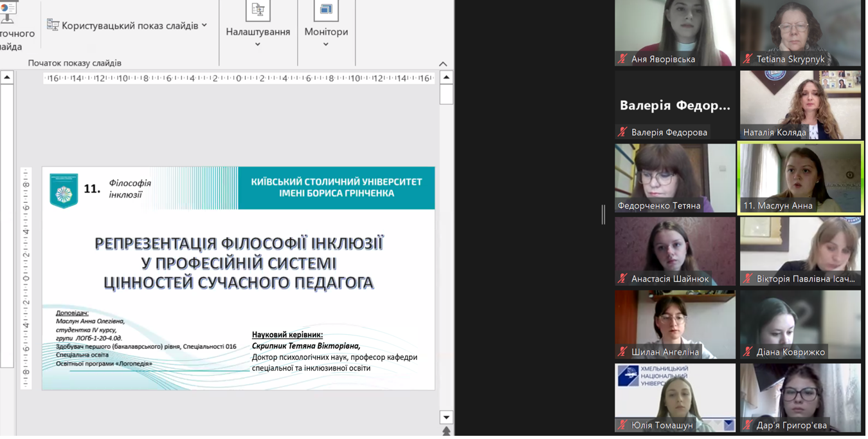
Task: Click muted microphone icon beside Аня Яворівська
Action: (622, 59)
